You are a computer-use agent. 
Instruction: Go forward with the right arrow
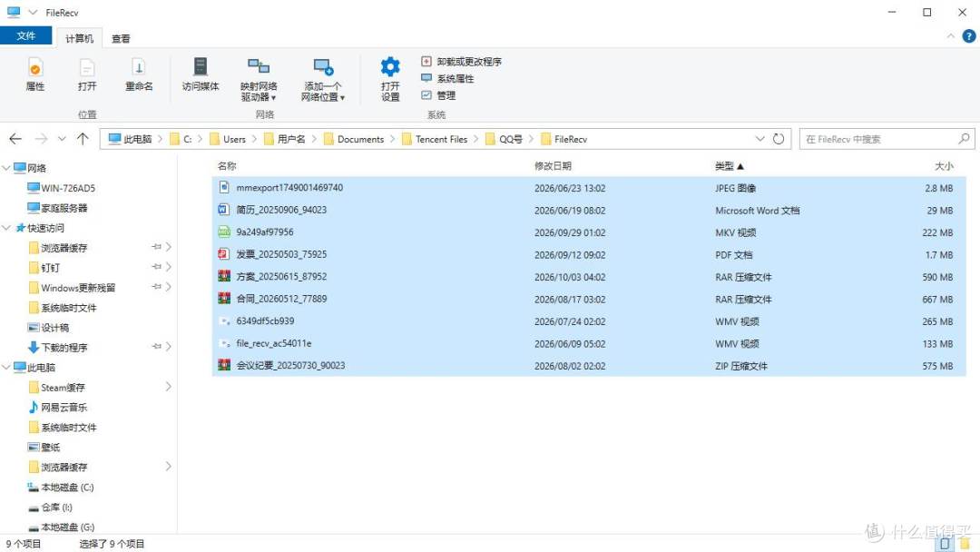[x=41, y=139]
